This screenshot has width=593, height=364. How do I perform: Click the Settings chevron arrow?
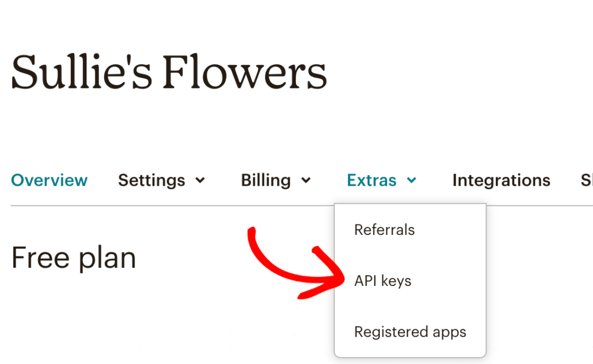tap(200, 181)
